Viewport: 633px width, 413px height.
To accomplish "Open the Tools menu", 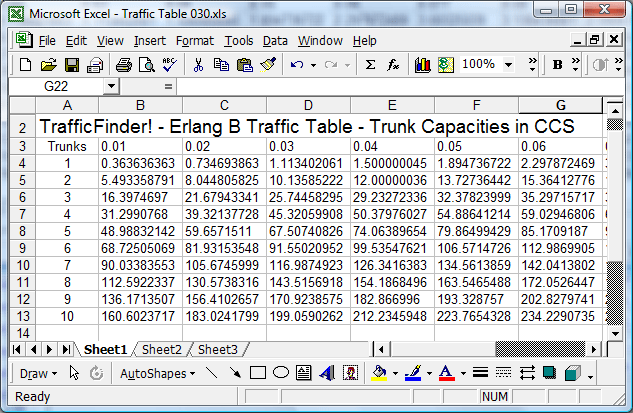I will coord(239,41).
